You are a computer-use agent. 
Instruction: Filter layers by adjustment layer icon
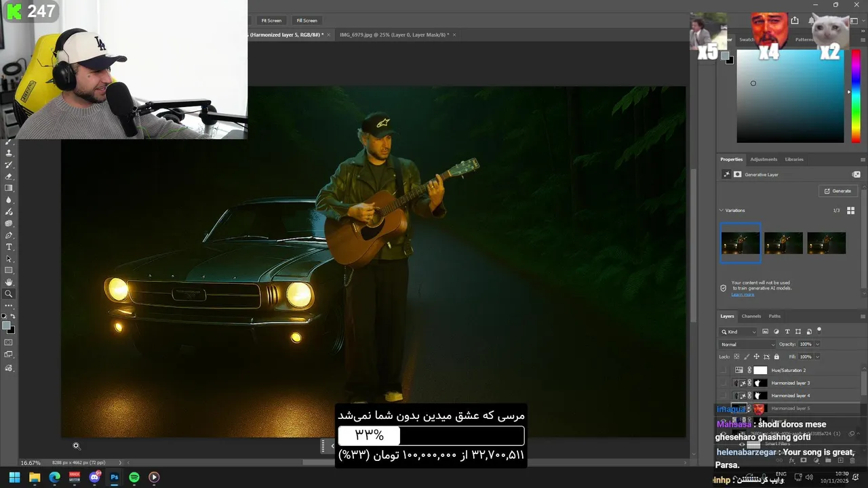tap(776, 331)
